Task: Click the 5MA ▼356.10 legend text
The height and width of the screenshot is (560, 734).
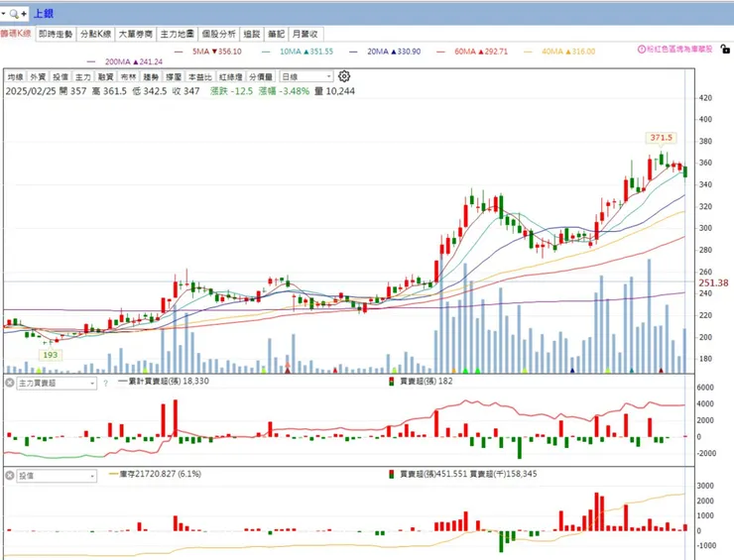Action: [217, 52]
